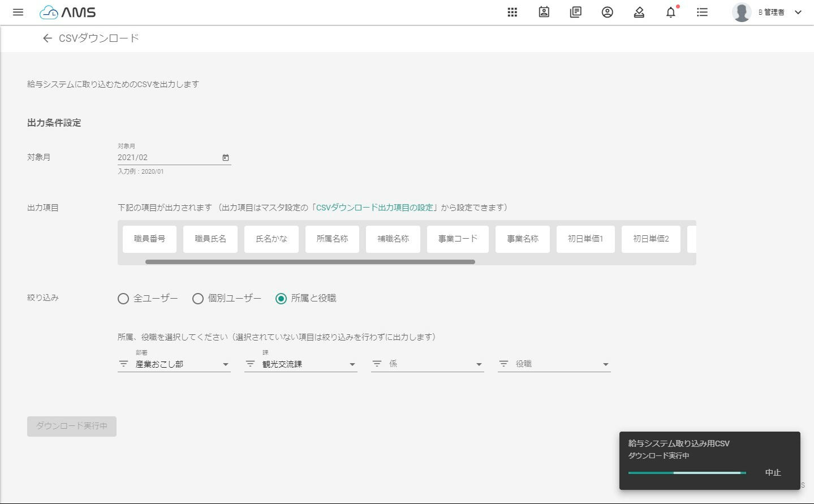Open the hamburger navigation menu
This screenshot has width=814, height=504.
tap(18, 12)
